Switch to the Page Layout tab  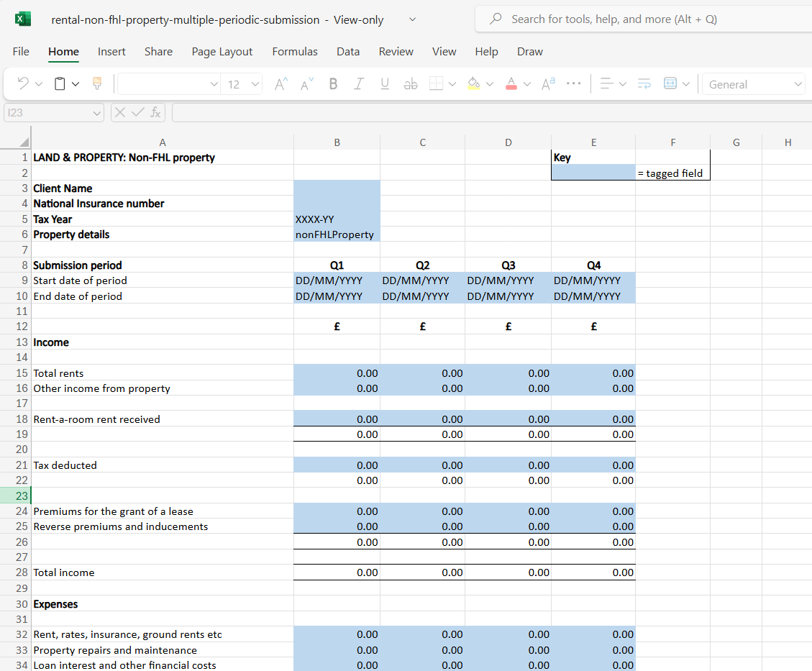[x=222, y=52]
